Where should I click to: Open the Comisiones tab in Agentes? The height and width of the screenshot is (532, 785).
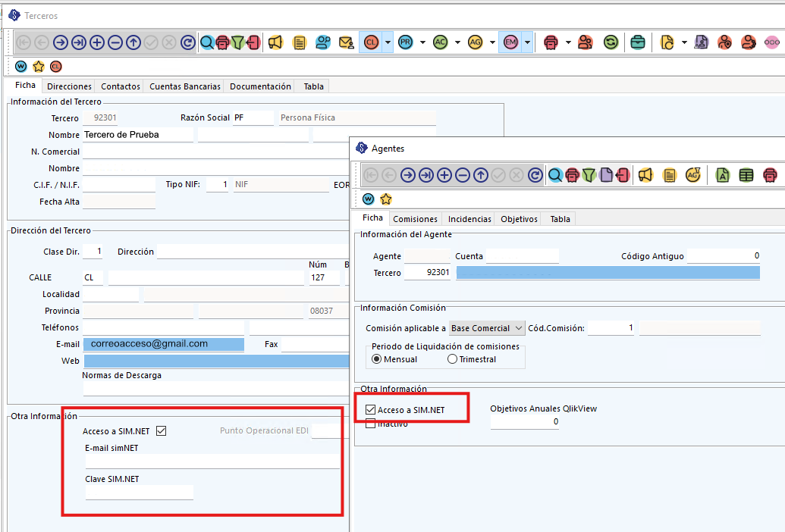pos(415,219)
